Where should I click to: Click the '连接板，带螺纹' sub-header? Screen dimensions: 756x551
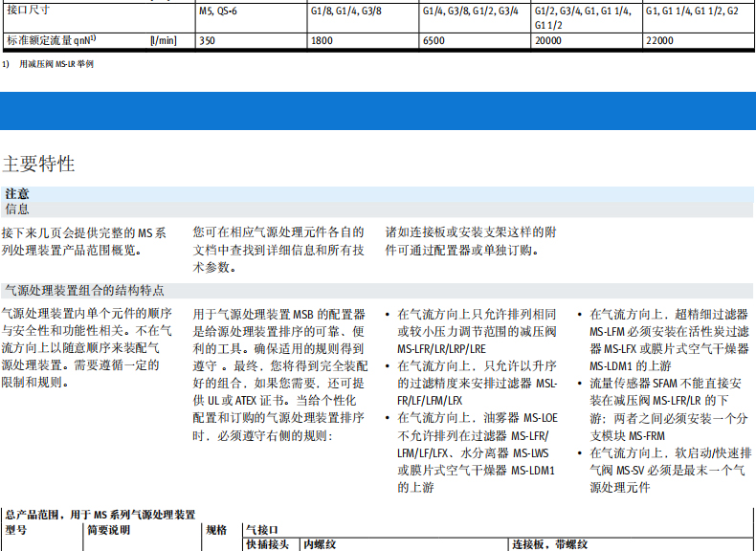(x=549, y=544)
